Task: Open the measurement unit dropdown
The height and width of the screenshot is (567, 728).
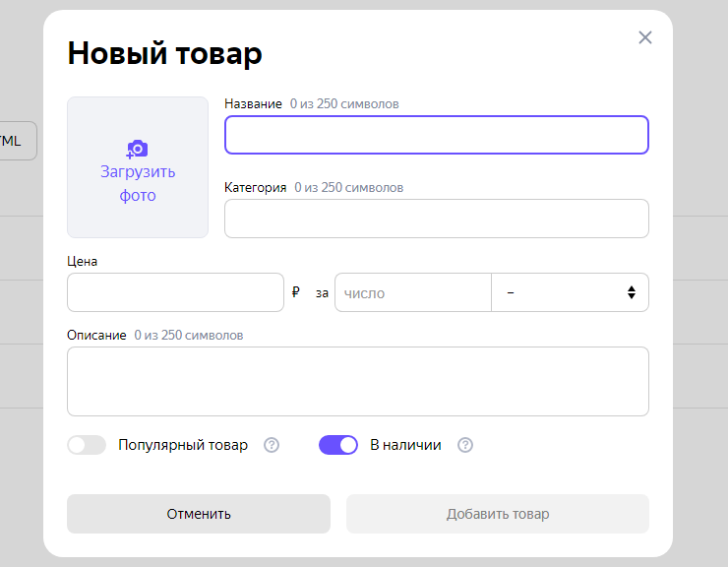Action: click(x=569, y=292)
